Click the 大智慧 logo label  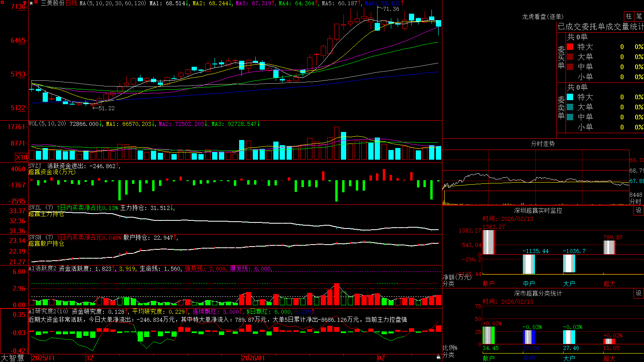click(12, 358)
